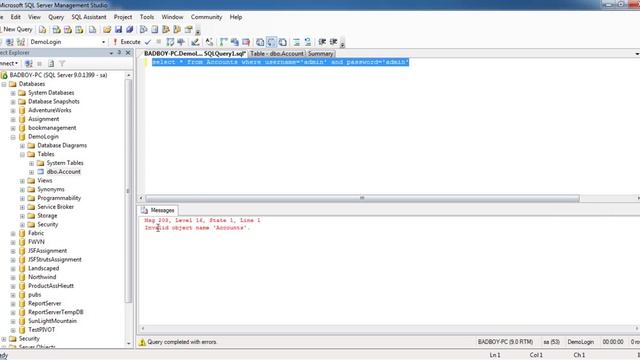This screenshot has height=360, width=640.
Task: Expand the Northwind database
Action: (x=13, y=278)
